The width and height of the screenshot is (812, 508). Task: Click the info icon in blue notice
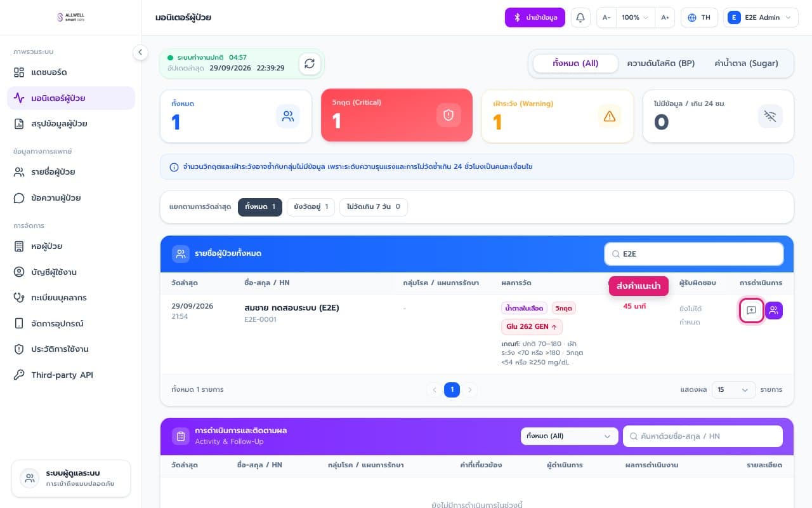coord(174,167)
